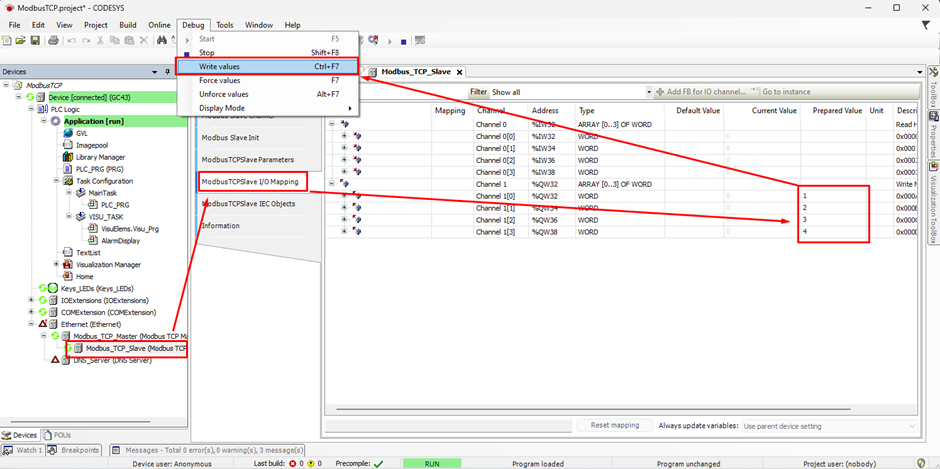Click the Visualization Manager icon
Image resolution: width=940 pixels, height=469 pixels.
(x=68, y=264)
